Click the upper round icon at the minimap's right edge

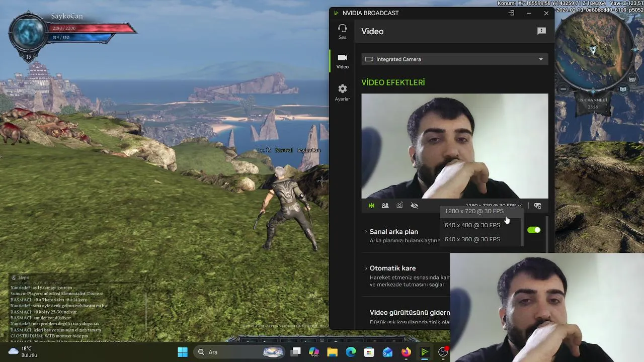click(632, 79)
